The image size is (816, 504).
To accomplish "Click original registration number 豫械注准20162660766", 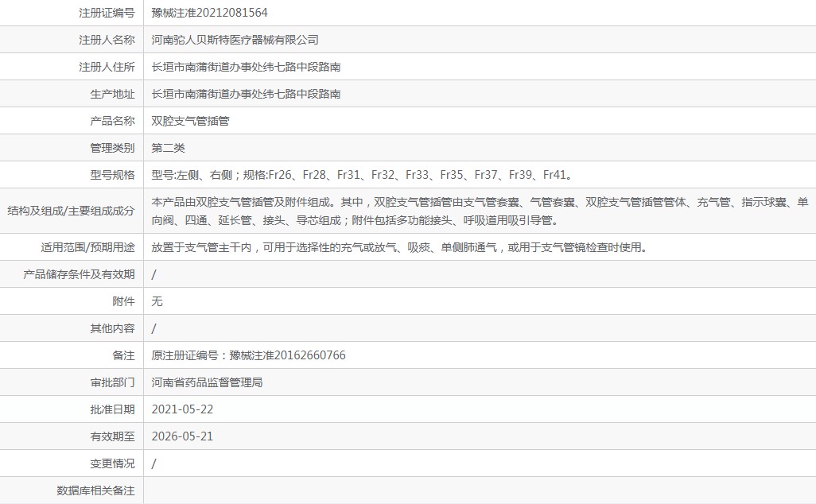I will tap(287, 355).
